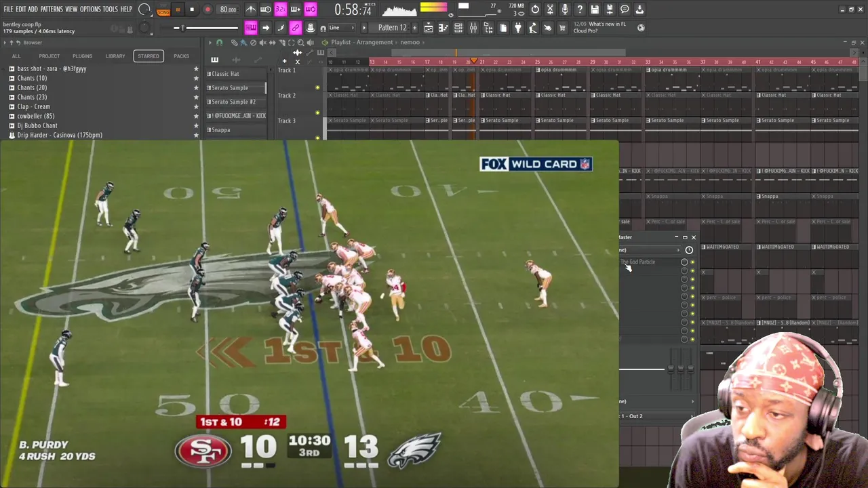Open the chat bubble icon in toolbar
This screenshot has height=488, width=868.
tap(625, 9)
